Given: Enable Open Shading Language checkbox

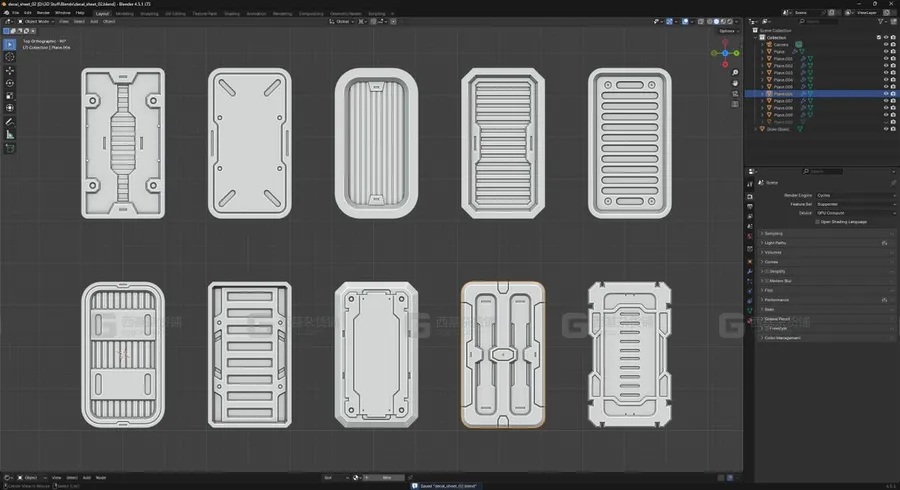Looking at the screenshot, I should [817, 221].
